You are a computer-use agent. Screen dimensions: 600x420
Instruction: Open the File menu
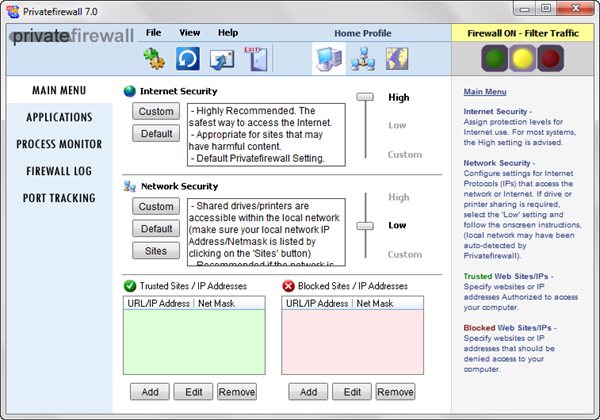pyautogui.click(x=153, y=32)
